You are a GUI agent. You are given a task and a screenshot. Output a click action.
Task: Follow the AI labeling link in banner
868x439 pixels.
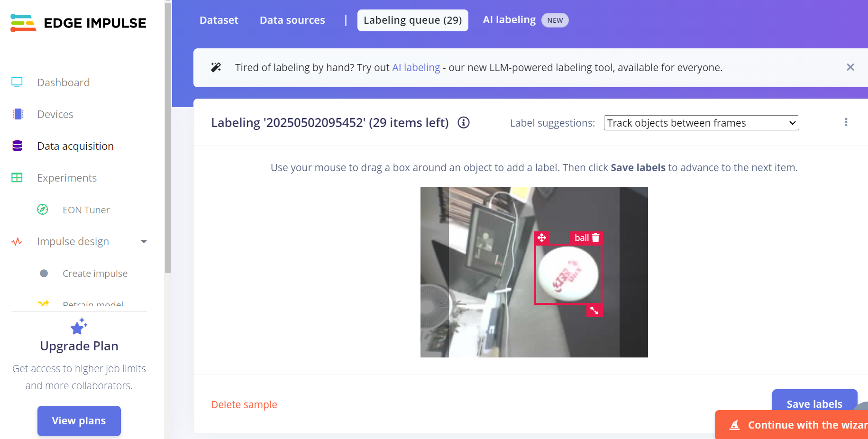click(x=416, y=67)
